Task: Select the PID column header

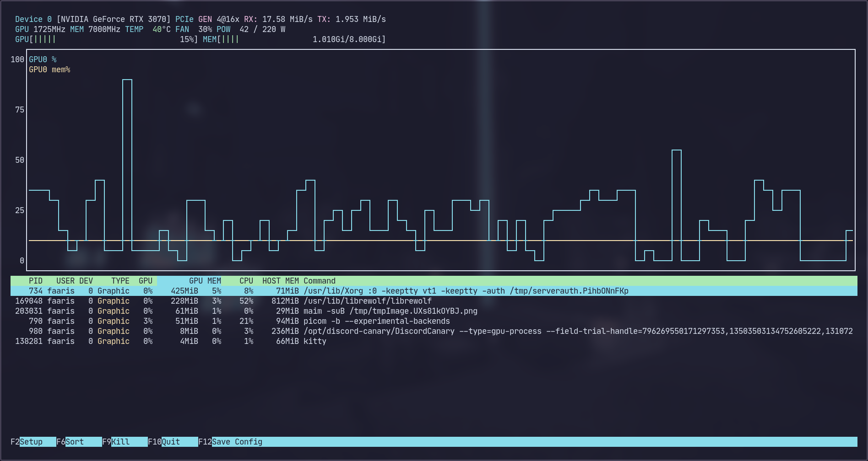Action: (35, 281)
